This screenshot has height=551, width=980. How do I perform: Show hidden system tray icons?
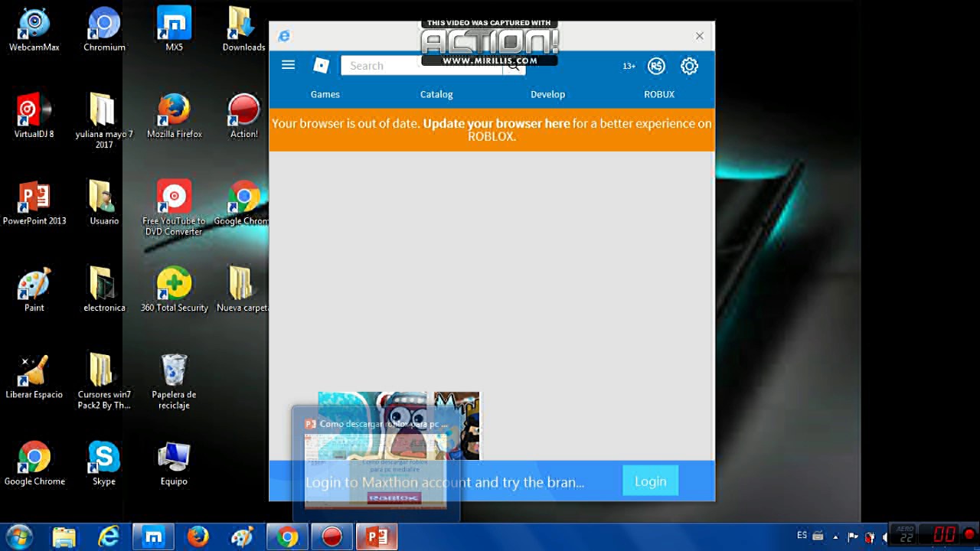click(835, 536)
